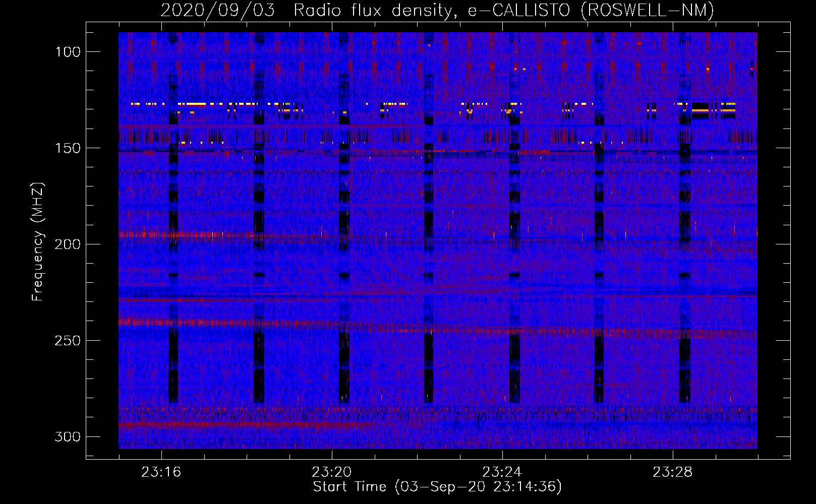816x504 pixels.
Task: Click the plot title "Radio flux density, e-CALLISTO (ROSWELL-NM)"
Action: pos(504,10)
